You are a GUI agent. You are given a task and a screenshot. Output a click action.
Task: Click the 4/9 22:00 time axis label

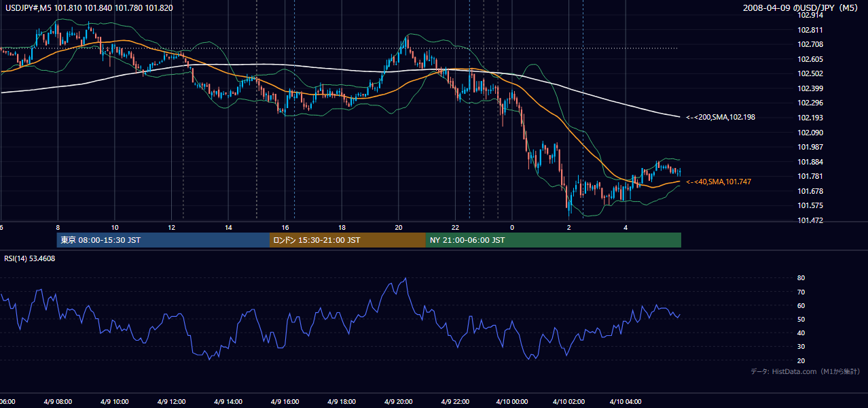(x=456, y=401)
